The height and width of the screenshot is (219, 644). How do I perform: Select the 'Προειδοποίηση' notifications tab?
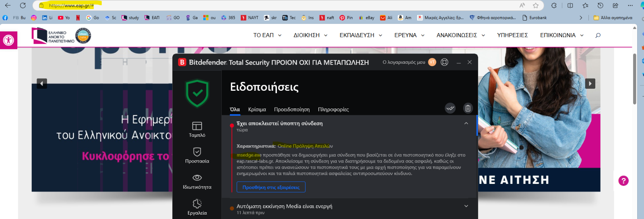292,109
